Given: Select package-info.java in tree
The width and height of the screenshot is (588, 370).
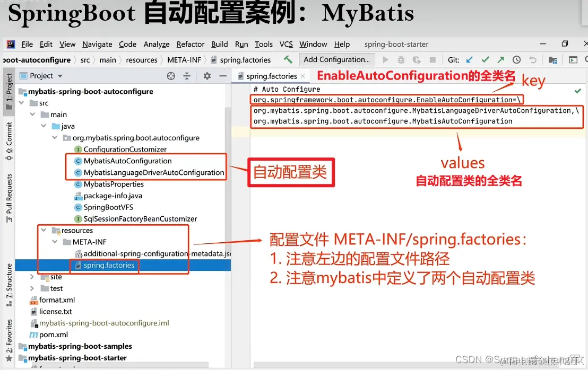Looking at the screenshot, I should point(113,196).
